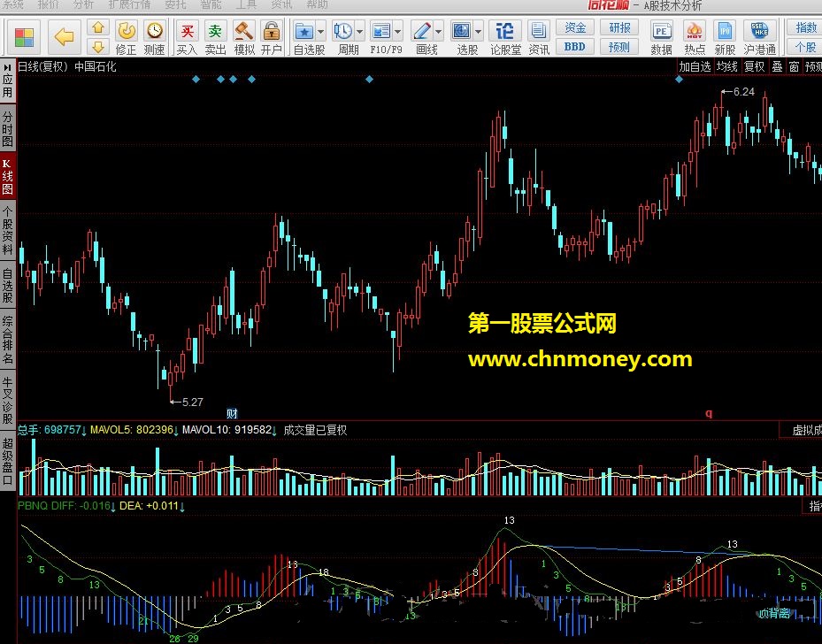The image size is (822, 644).
Task: Toggle the 叠 overlay button
Action: click(778, 66)
